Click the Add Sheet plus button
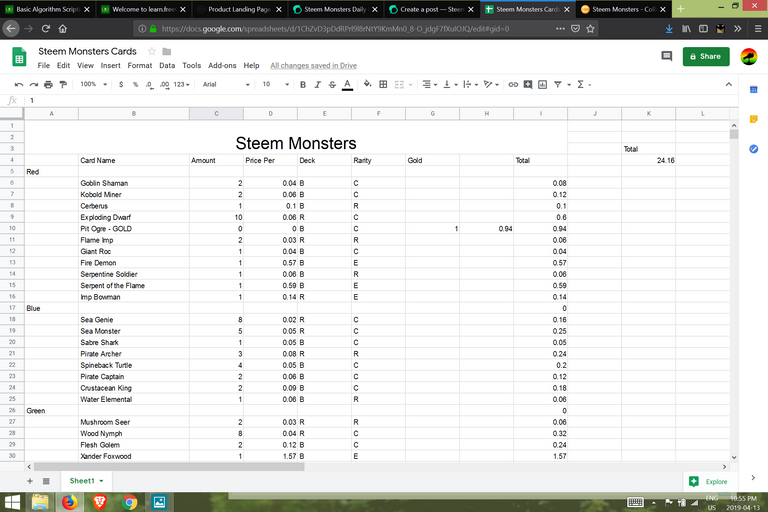768x512 pixels. click(x=30, y=481)
